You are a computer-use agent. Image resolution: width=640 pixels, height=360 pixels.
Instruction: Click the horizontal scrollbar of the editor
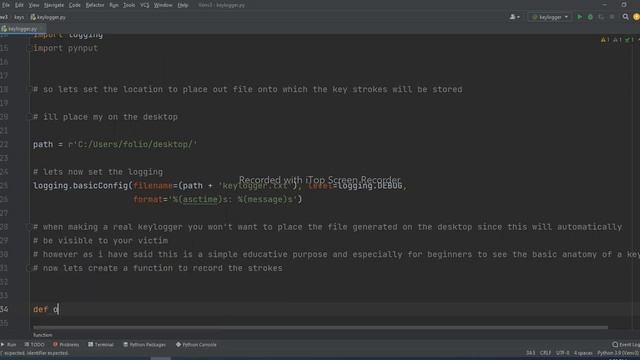[x=320, y=327]
